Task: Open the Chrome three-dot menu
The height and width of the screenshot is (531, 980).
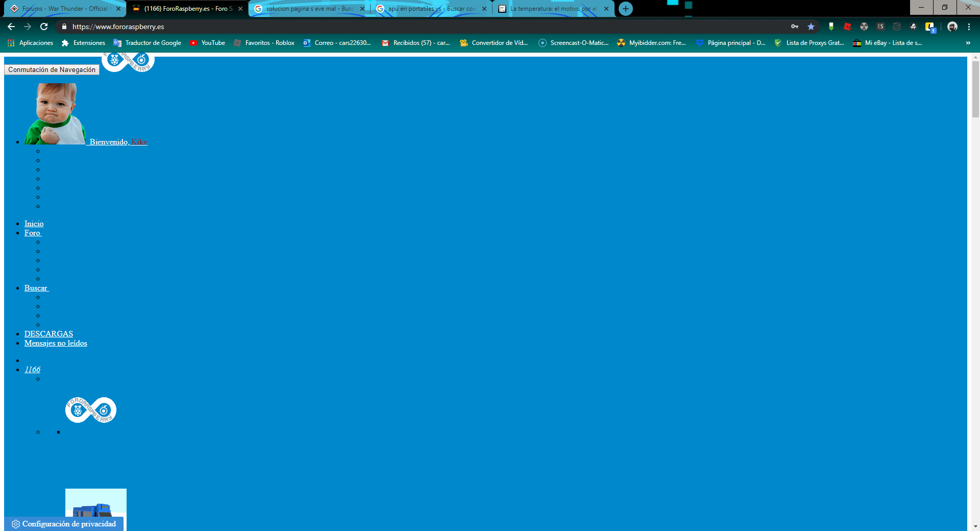Action: pos(969,27)
